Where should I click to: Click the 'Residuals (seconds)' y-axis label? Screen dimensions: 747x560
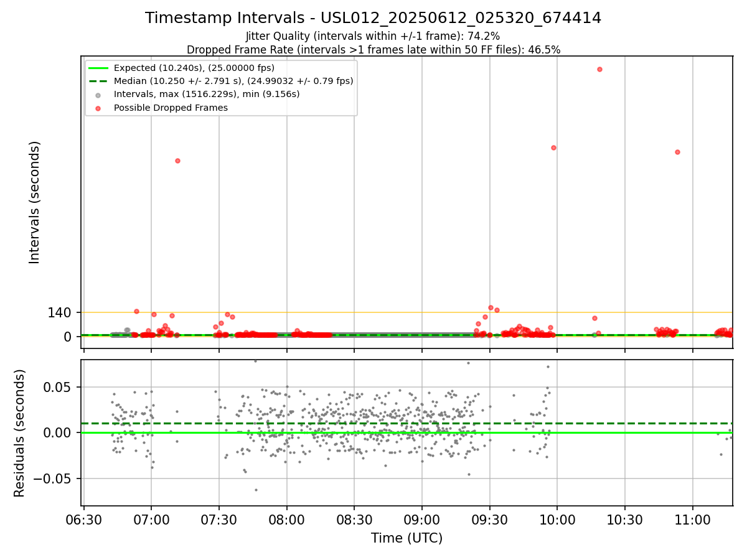coord(20,433)
